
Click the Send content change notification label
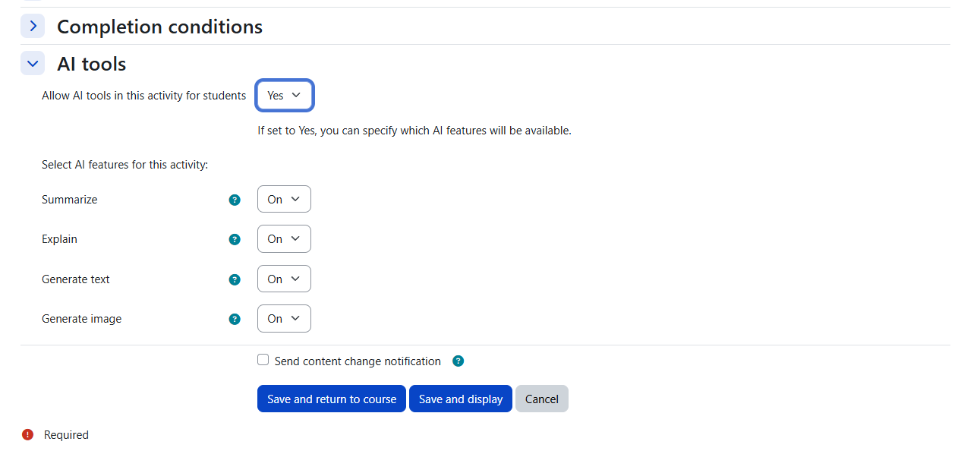coord(358,361)
